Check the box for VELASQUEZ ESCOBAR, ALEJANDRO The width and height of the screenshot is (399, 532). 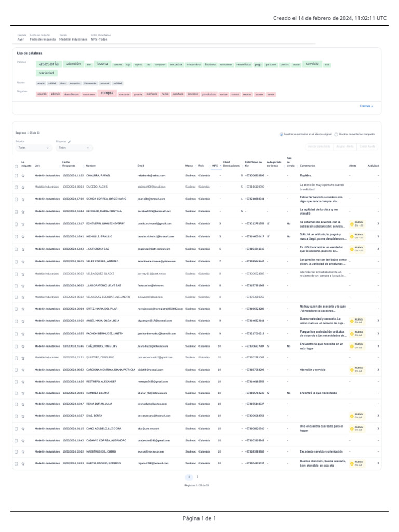(16, 297)
